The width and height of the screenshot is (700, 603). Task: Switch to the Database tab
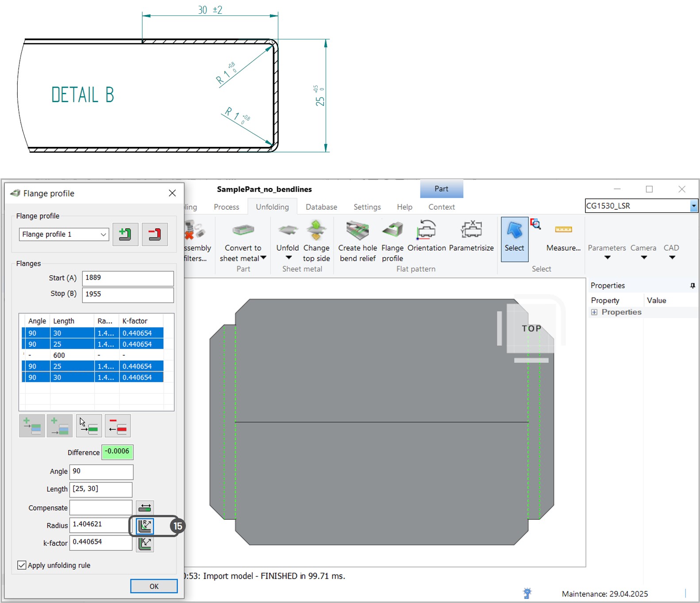click(x=321, y=207)
